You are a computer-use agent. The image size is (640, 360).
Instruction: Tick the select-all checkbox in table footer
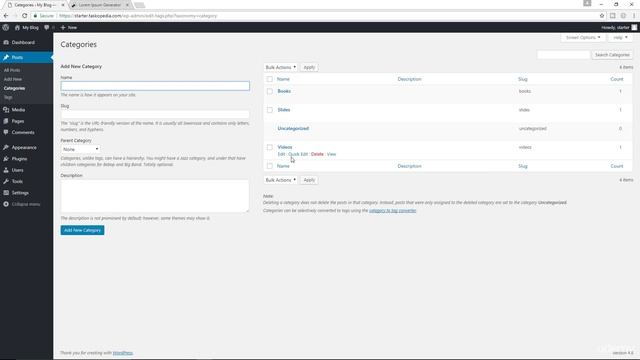[x=269, y=166]
